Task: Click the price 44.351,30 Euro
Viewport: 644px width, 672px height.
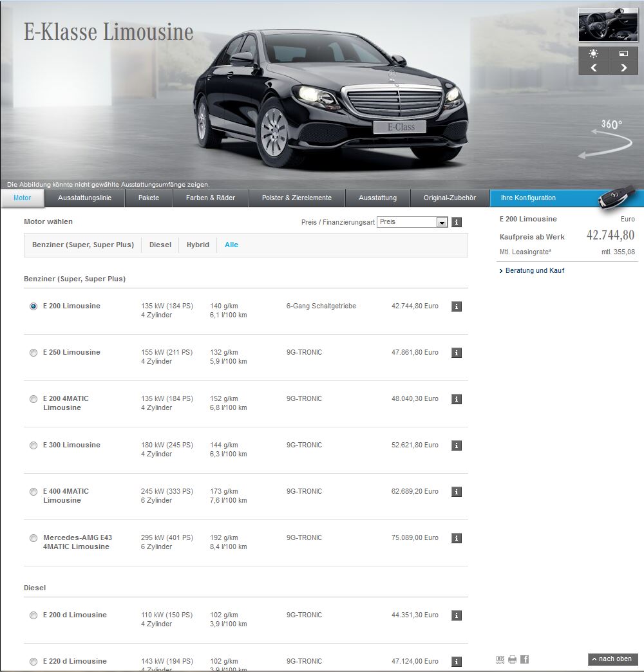Action: pyautogui.click(x=415, y=615)
